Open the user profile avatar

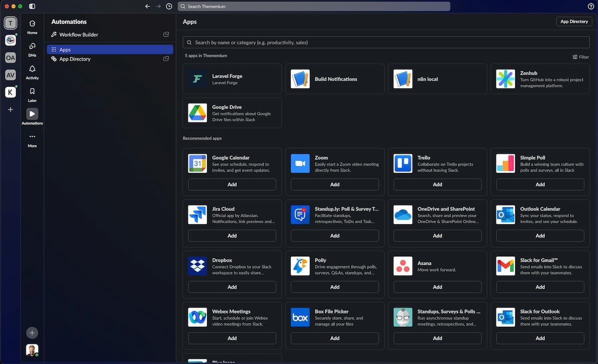click(32, 350)
